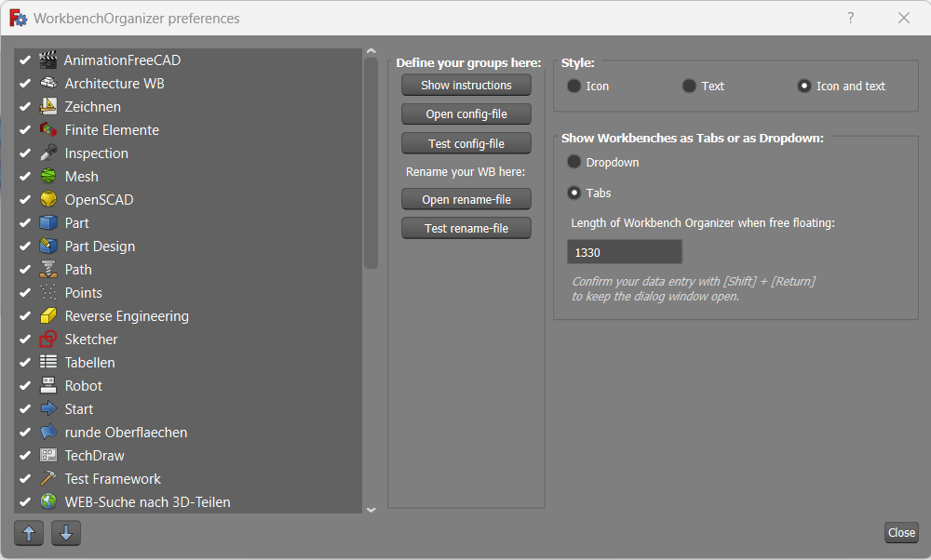Click the Reverse Engineering icon

pos(48,315)
